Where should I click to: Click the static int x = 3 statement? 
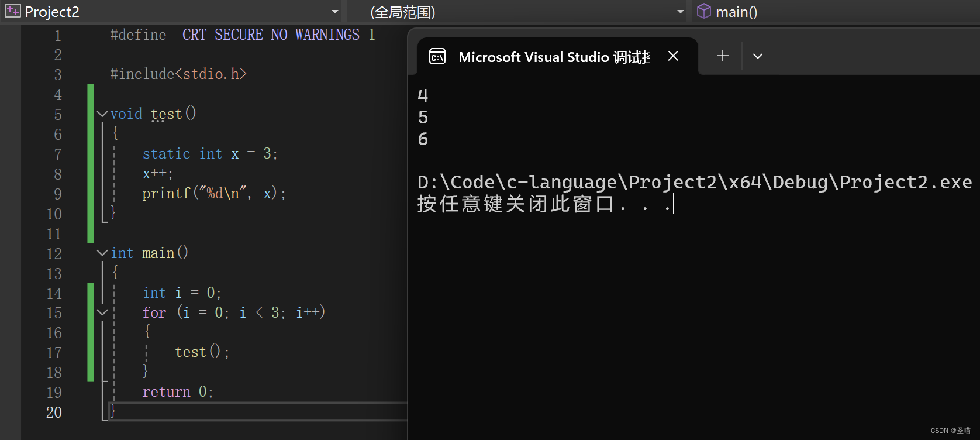(x=210, y=154)
